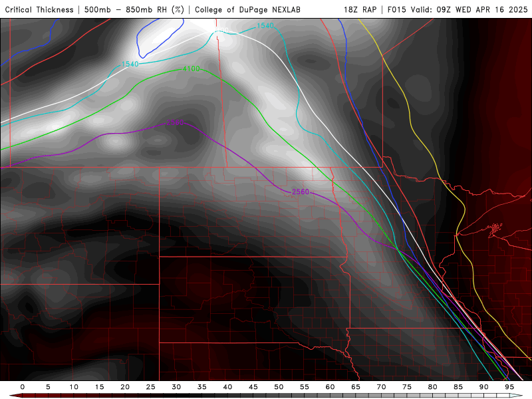Click the purple 2560 label near the green 4100

click(x=175, y=122)
